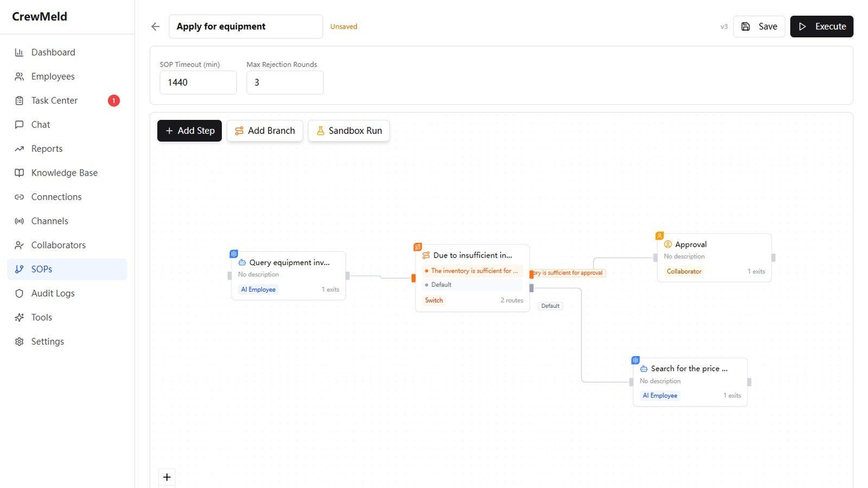Click the blue badge on Query equipment node
This screenshot has height=488, width=868.
234,254
